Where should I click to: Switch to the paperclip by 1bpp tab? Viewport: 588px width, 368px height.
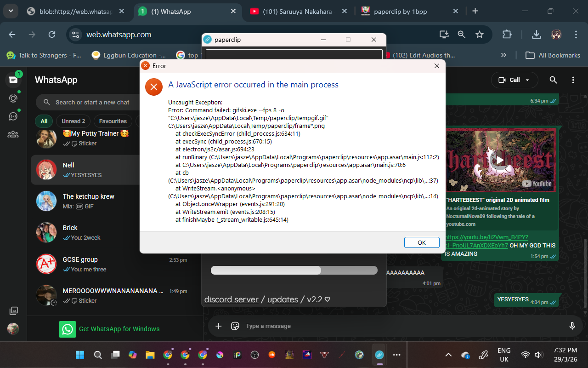(410, 11)
